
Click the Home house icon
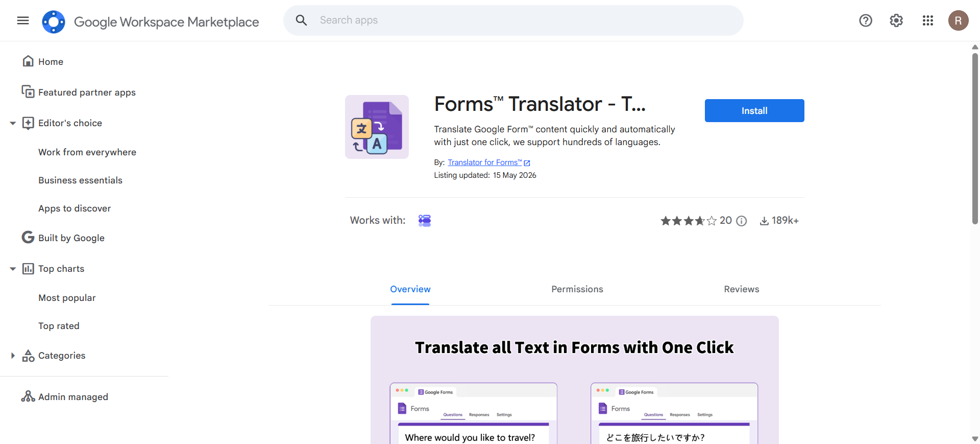click(x=28, y=61)
